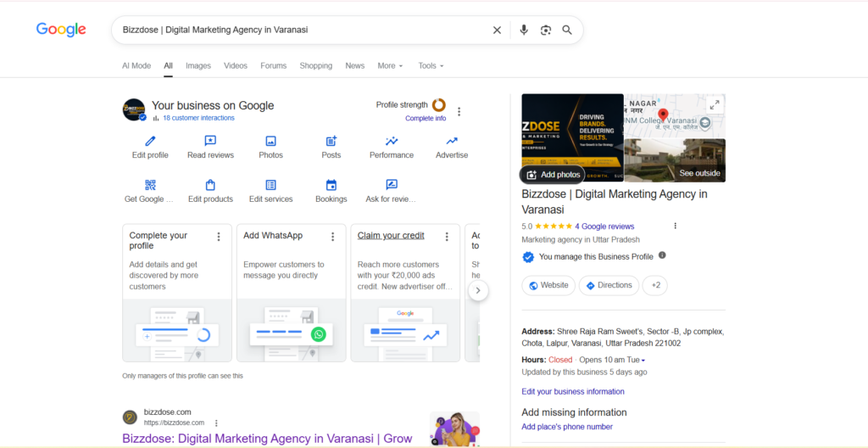Screen dimensions: 868x448
Task: Open Performance insights option
Action: coord(392,148)
